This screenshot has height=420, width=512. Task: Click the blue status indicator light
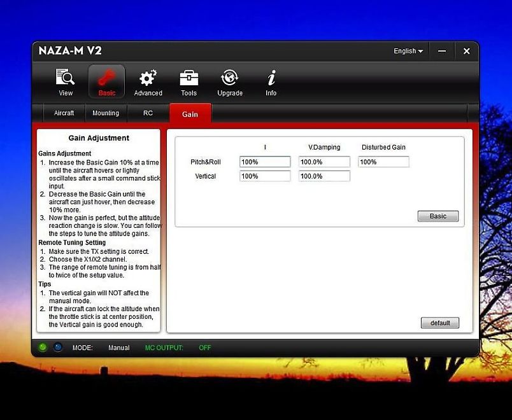pyautogui.click(x=58, y=347)
